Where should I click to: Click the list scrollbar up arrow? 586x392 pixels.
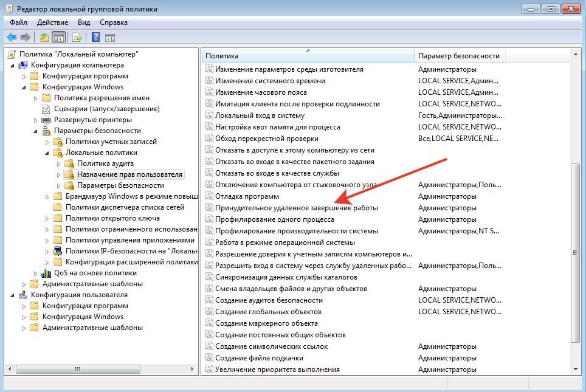pos(575,55)
